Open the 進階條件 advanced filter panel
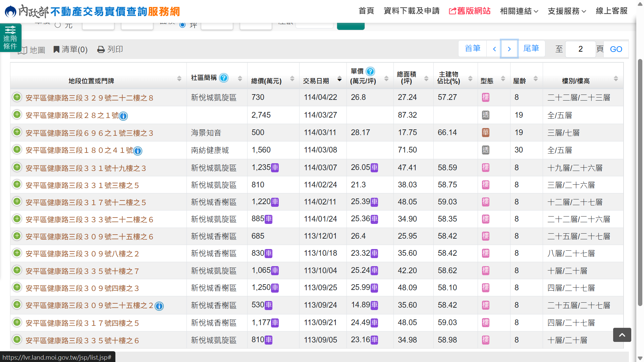Image resolution: width=644 pixels, height=362 pixels. tap(10, 38)
